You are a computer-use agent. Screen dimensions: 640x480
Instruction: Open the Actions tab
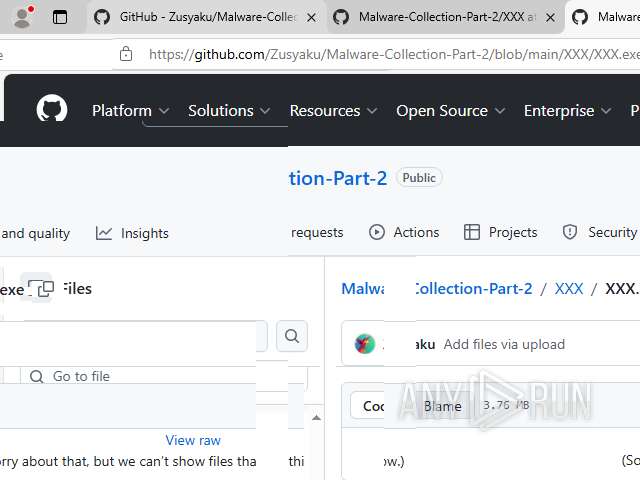[404, 232]
